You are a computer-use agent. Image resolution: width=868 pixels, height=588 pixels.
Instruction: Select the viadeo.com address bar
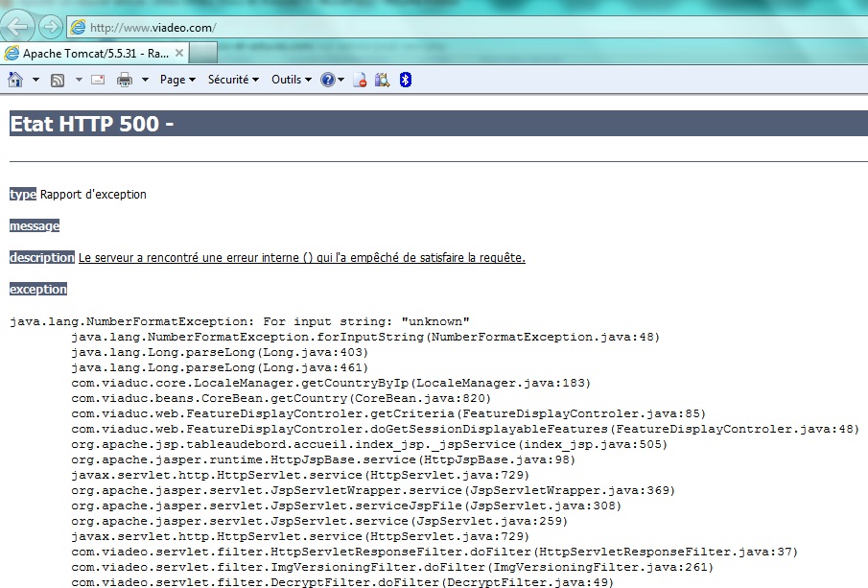pyautogui.click(x=467, y=27)
